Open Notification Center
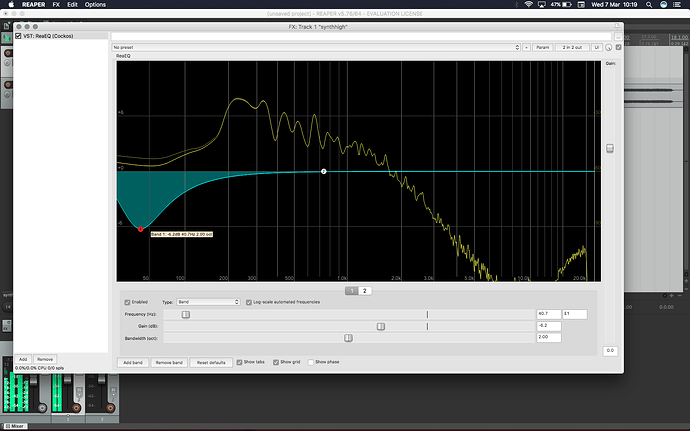The image size is (690, 431). click(x=677, y=4)
